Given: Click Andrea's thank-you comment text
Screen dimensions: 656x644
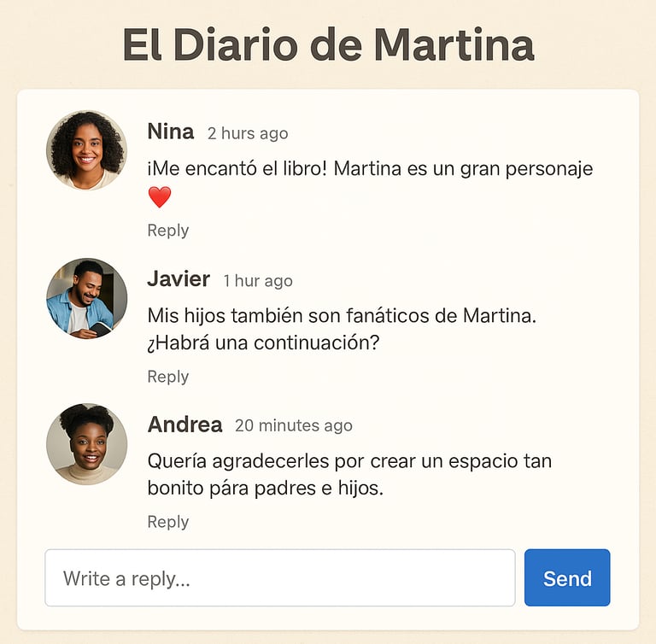Looking at the screenshot, I should pyautogui.click(x=348, y=461).
